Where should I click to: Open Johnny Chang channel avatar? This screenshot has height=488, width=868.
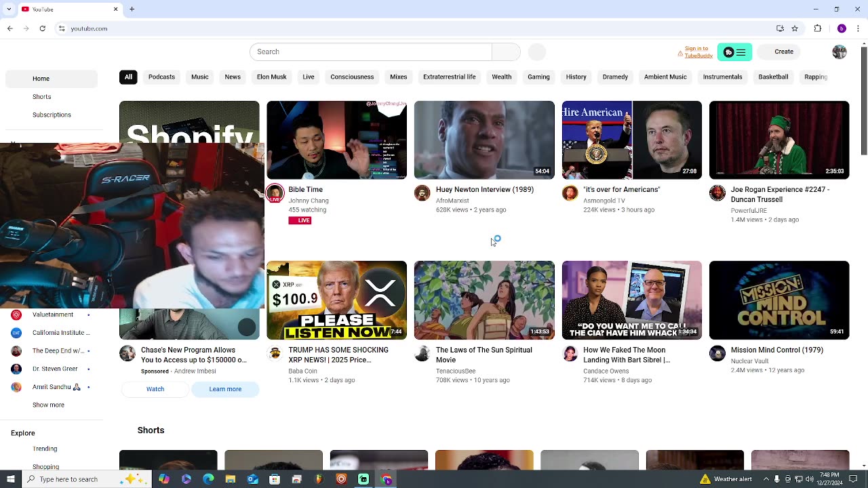point(275,193)
